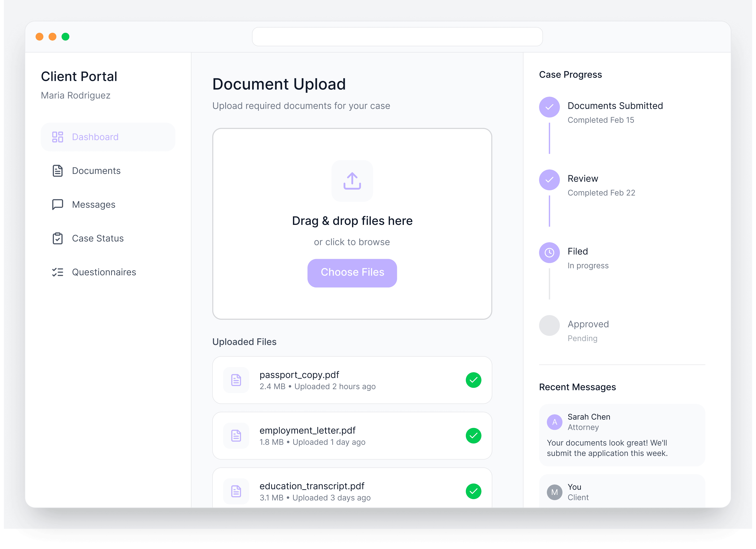Image resolution: width=756 pixels, height=549 pixels.
Task: Click green check on education_transcript.pdf
Action: pos(473,491)
